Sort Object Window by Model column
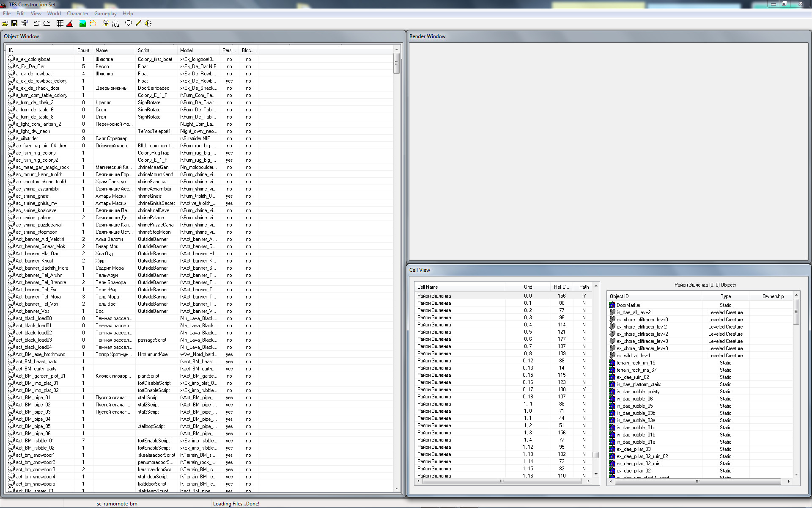This screenshot has height=508, width=812. 199,50
